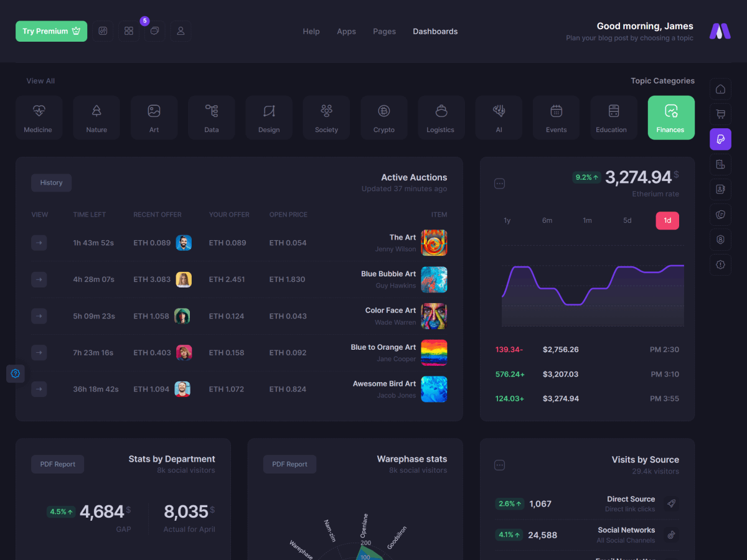
Task: Switch chart to 1y time range
Action: pyautogui.click(x=507, y=220)
